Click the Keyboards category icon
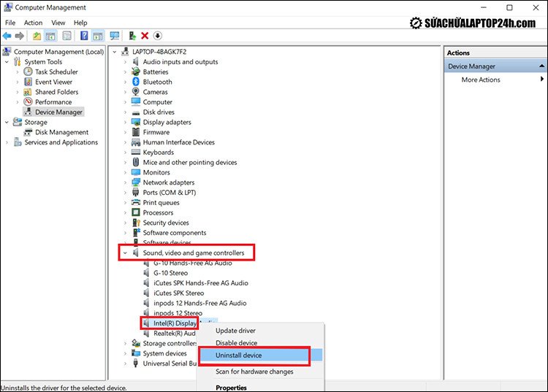This screenshot has height=392, width=548. 136,152
